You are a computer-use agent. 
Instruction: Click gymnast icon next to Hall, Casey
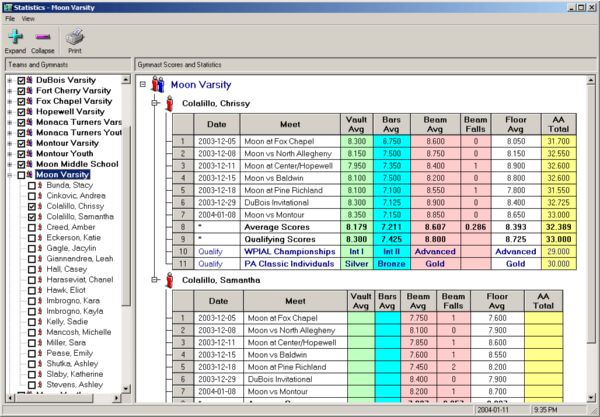pos(40,269)
